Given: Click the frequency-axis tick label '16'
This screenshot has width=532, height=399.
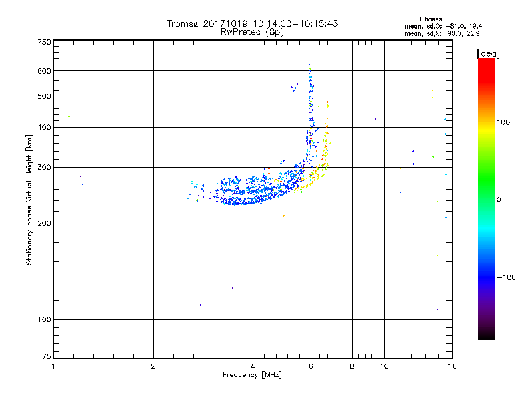Looking at the screenshot, I should (x=452, y=366).
